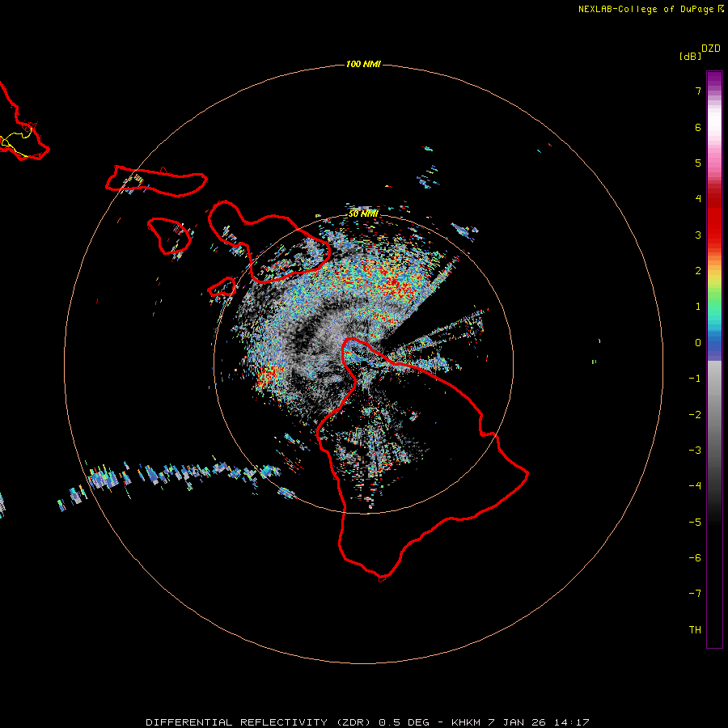Click the -6 value on the color scale
This screenshot has height=728, width=728.
(x=695, y=558)
